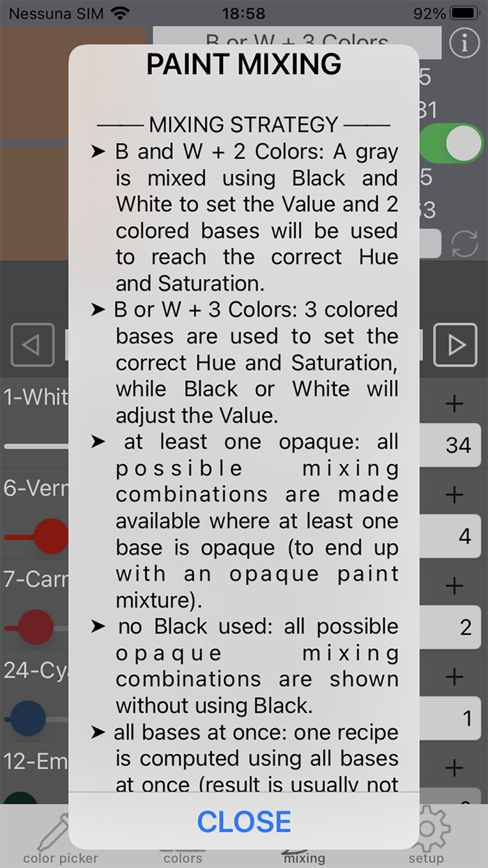Tap the value field showing 34
This screenshot has height=868, width=488.
(457, 445)
